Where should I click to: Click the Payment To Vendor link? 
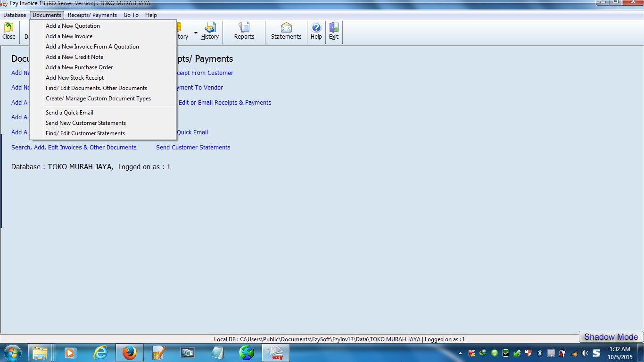click(x=200, y=88)
